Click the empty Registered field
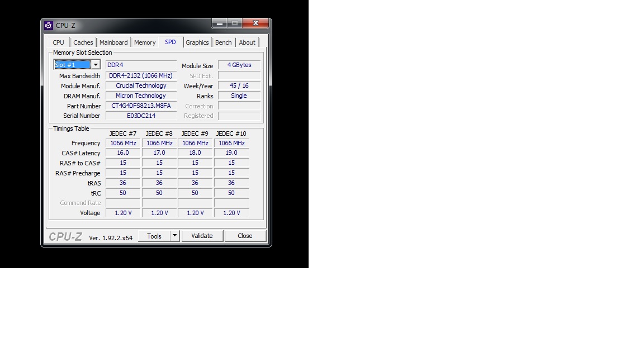Screen dimensions: 644x362 tap(239, 116)
